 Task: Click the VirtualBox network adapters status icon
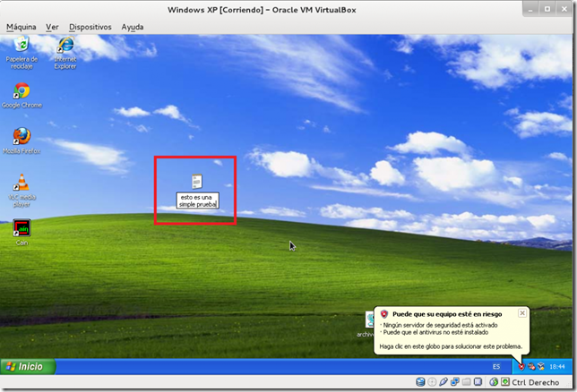coord(455,382)
